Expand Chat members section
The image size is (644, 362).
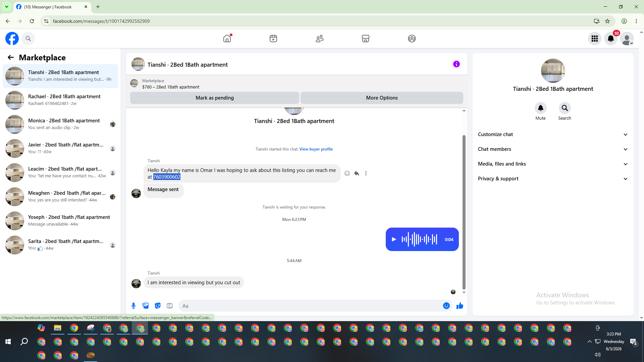tap(553, 149)
